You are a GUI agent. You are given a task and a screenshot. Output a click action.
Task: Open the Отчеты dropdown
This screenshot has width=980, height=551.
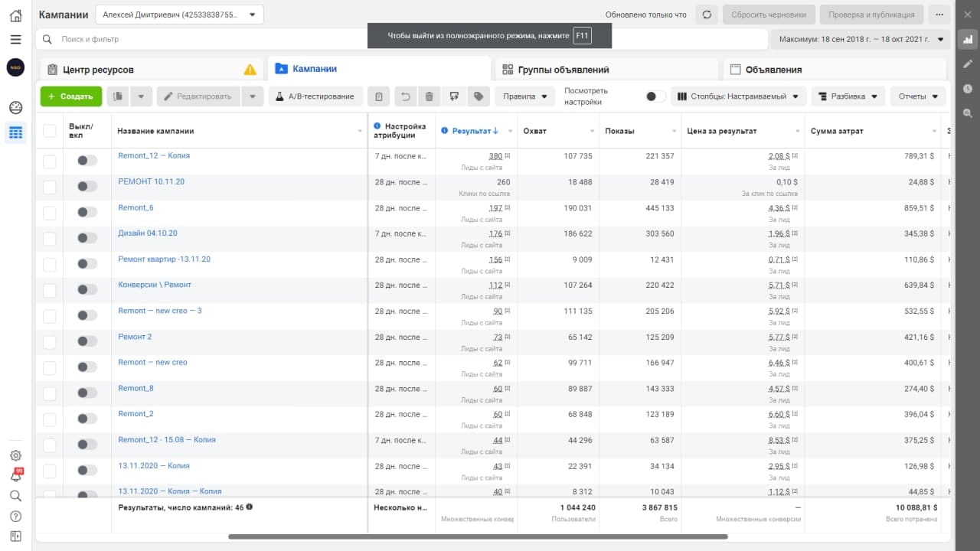point(918,96)
